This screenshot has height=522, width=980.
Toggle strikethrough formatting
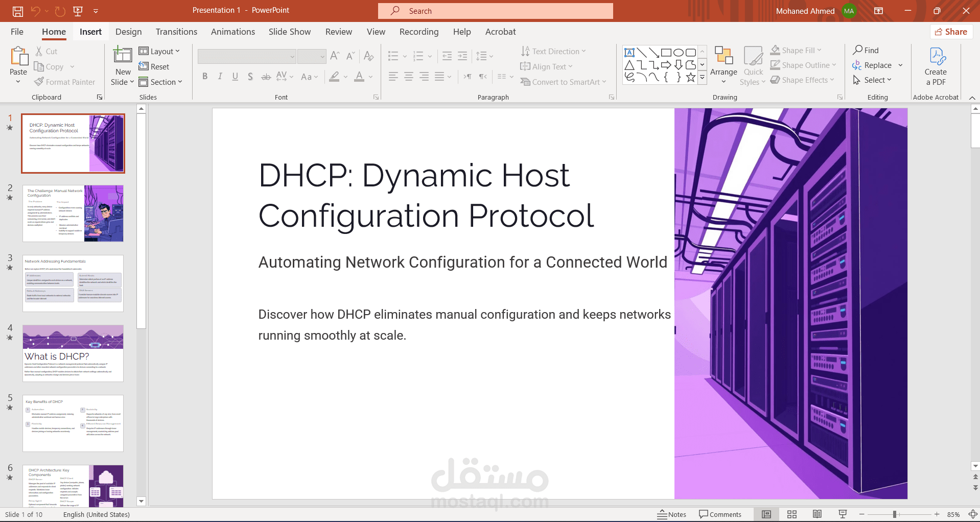(x=266, y=77)
